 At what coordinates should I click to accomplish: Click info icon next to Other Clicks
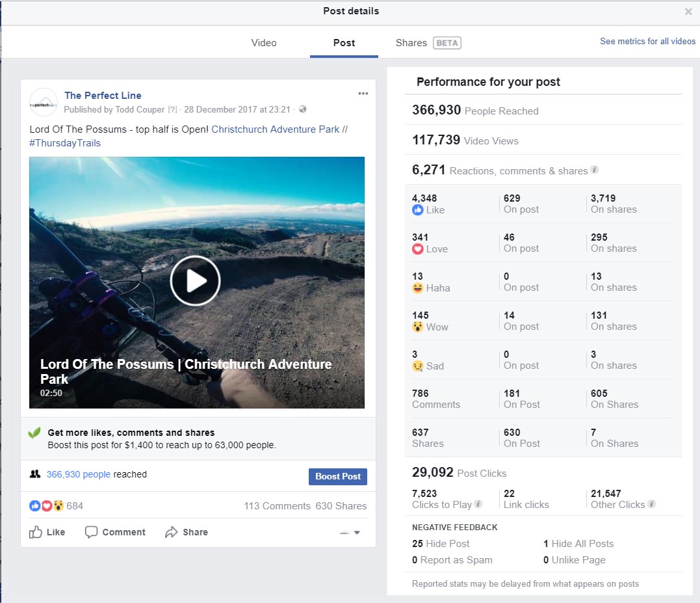652,504
